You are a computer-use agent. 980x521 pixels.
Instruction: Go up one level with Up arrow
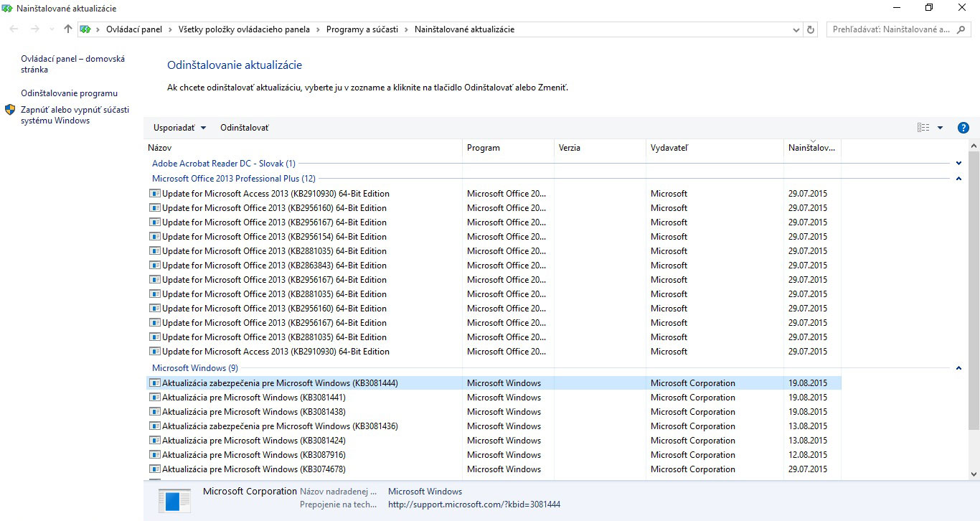[68, 29]
